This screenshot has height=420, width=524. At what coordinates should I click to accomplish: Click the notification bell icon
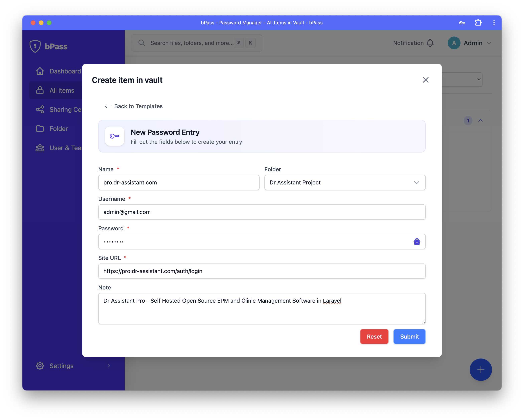pos(430,43)
